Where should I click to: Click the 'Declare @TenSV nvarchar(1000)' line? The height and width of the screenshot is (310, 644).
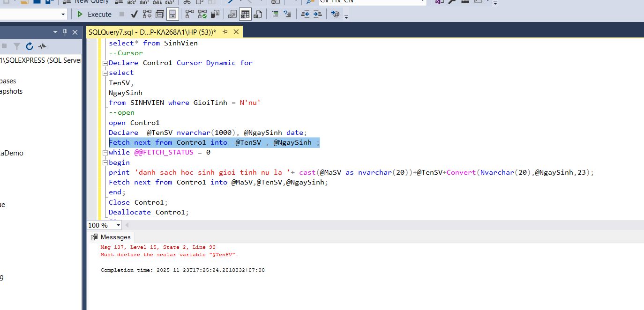[208, 133]
